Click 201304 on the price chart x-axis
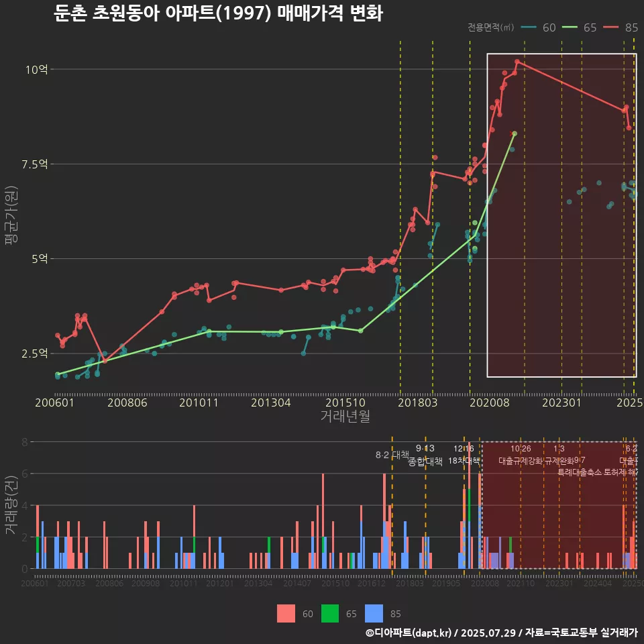 270,402
